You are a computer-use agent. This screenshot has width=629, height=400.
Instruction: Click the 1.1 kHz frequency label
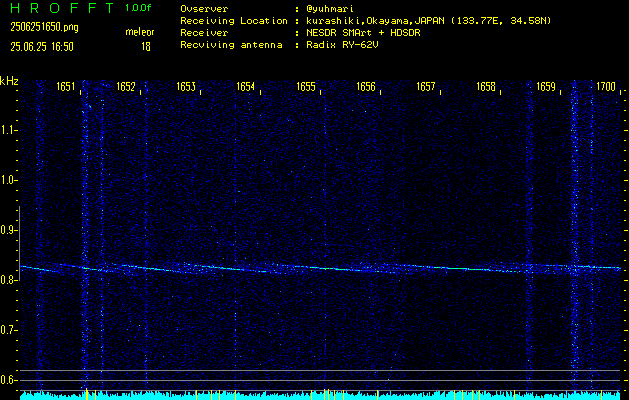coord(8,130)
